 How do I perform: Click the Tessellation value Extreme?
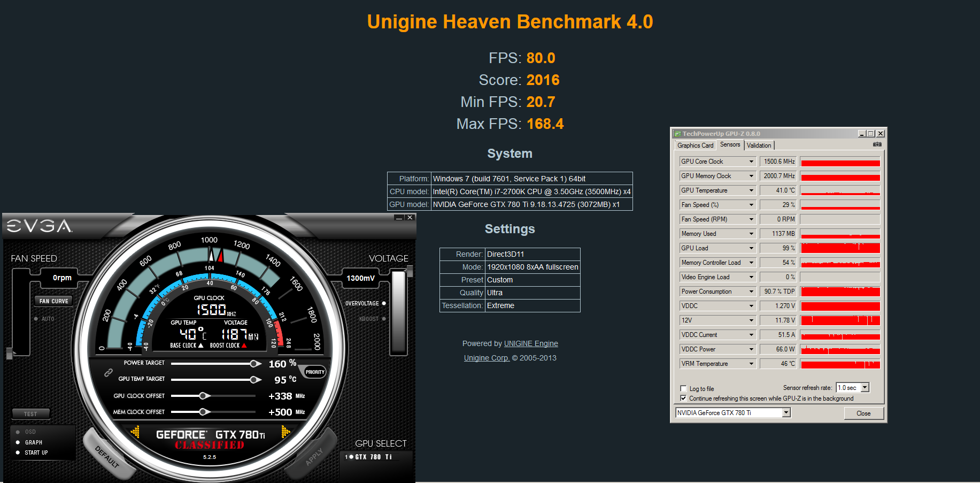(533, 305)
